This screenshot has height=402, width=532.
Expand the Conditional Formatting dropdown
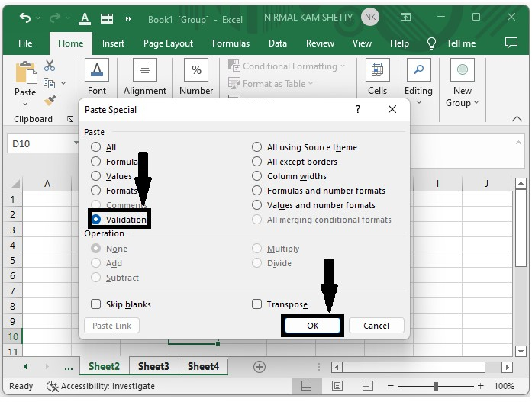click(343, 66)
